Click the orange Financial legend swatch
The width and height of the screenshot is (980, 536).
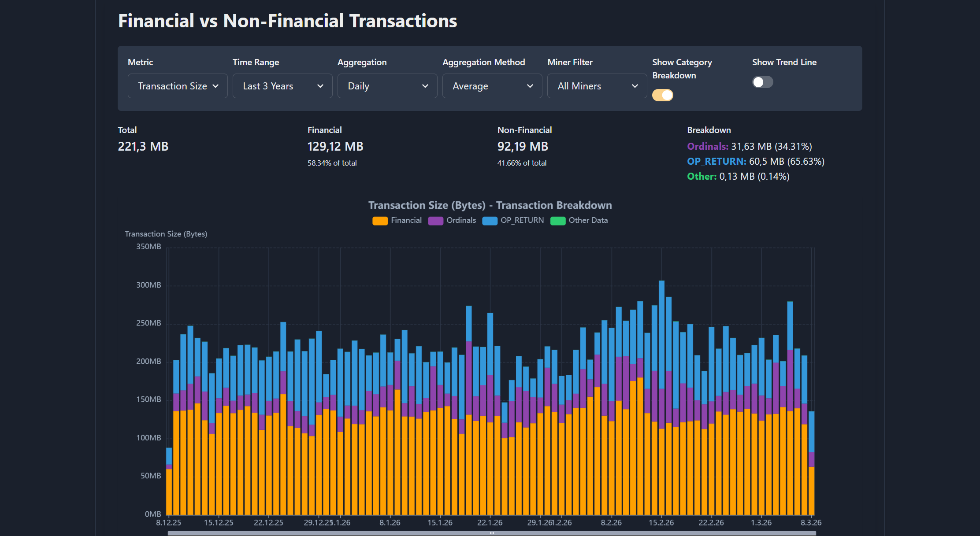coord(380,221)
